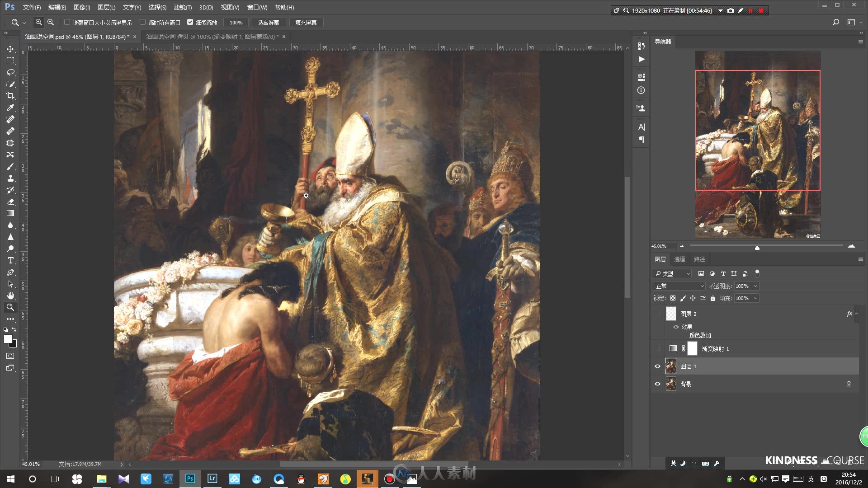
Task: Filter layers by adjustment layers icon
Action: 712,273
